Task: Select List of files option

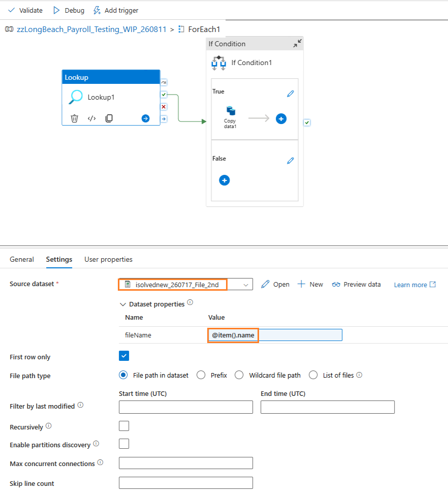Action: point(313,375)
